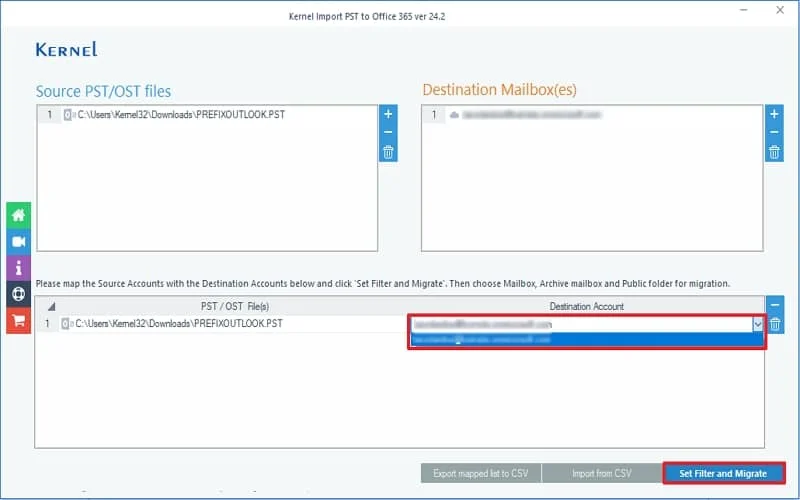Open the support lifebuoy icon
The width and height of the screenshot is (800, 500).
click(18, 294)
